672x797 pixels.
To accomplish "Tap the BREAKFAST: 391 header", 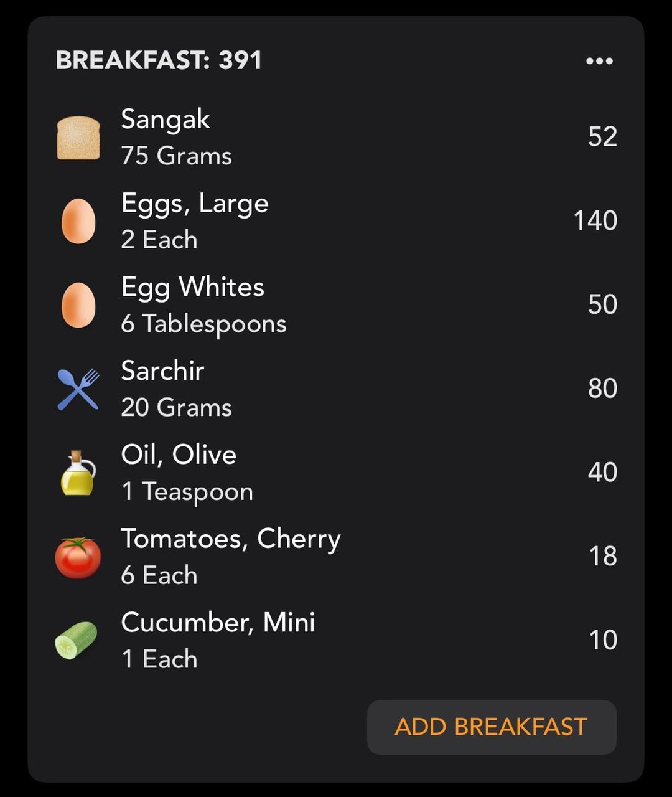I will pos(159,60).
